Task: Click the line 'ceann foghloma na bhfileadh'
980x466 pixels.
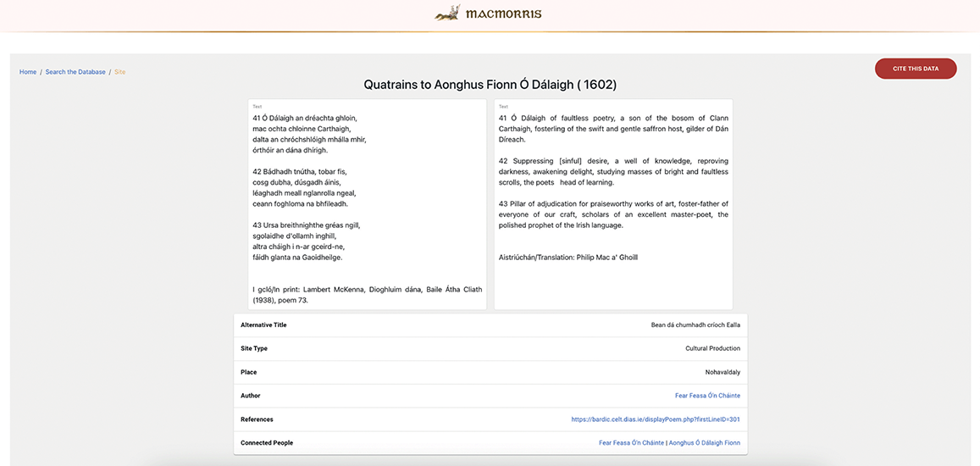Action: pos(300,204)
